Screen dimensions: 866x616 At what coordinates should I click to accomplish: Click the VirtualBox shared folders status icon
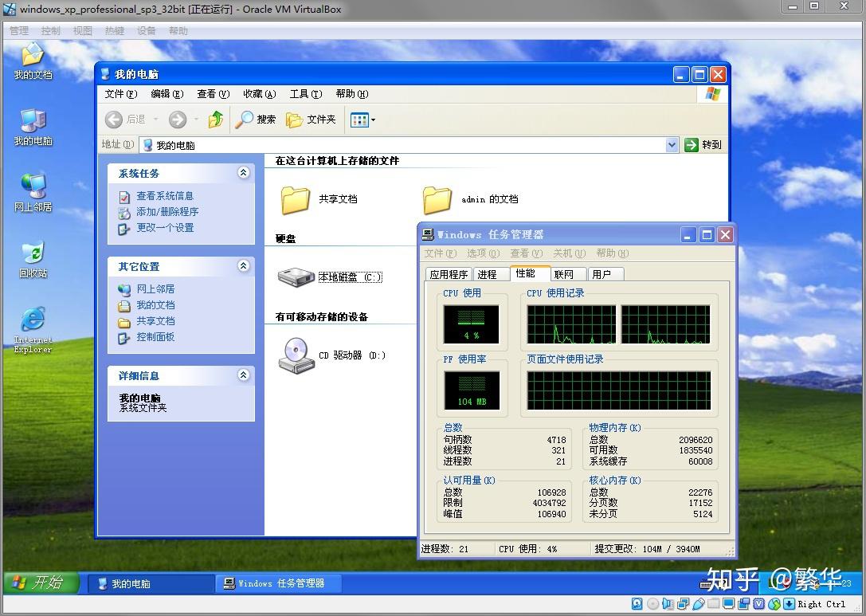click(714, 603)
